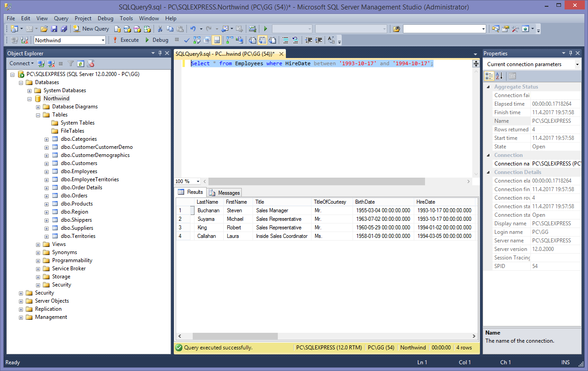588x371 pixels.
Task: Click the Parse checkmark icon
Action: coord(186,40)
